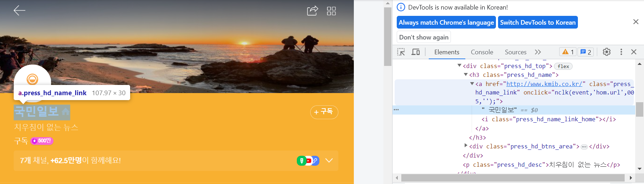Open the channel icons cluster in banner

point(308,161)
